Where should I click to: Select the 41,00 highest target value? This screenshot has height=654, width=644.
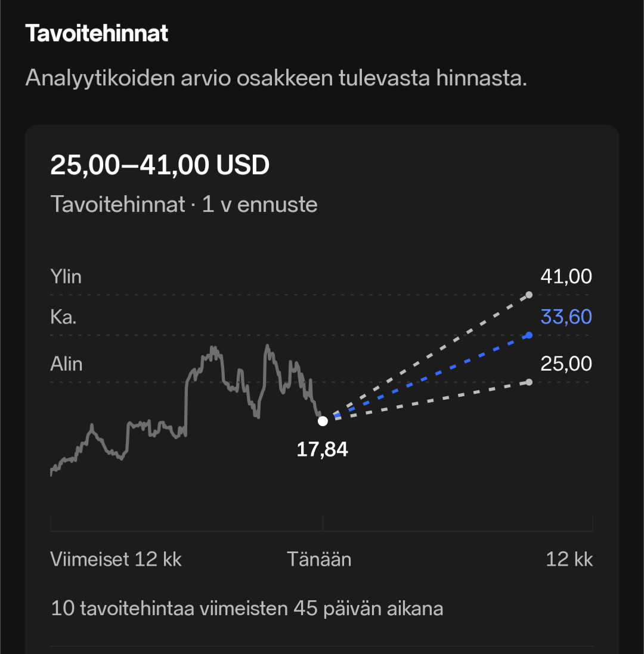(566, 277)
